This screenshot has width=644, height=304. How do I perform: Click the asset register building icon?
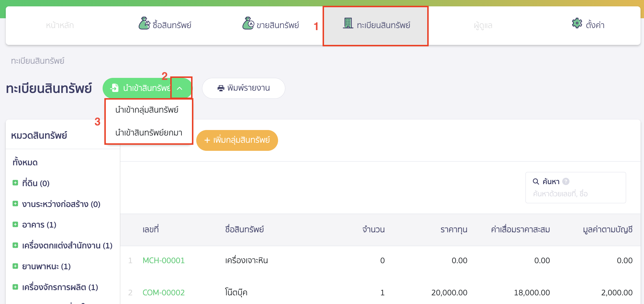(348, 23)
